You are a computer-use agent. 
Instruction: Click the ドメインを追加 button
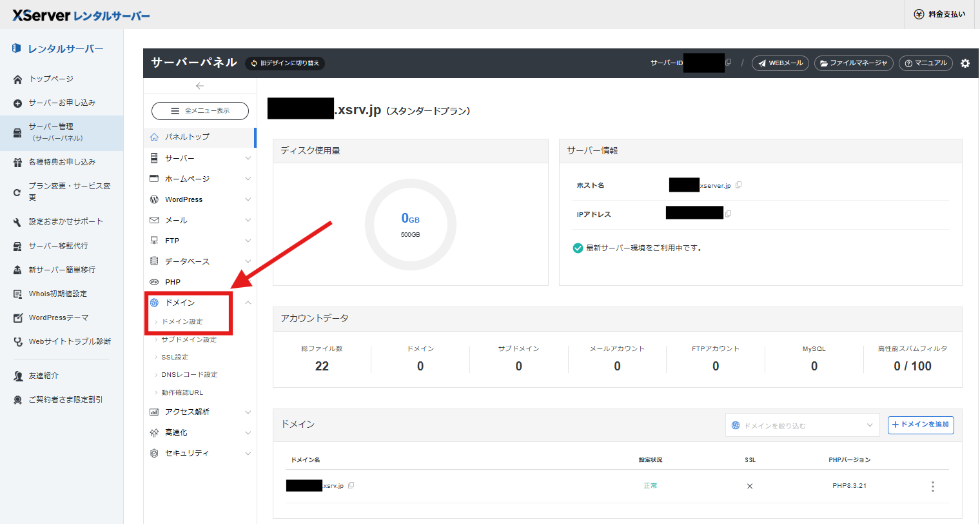920,425
